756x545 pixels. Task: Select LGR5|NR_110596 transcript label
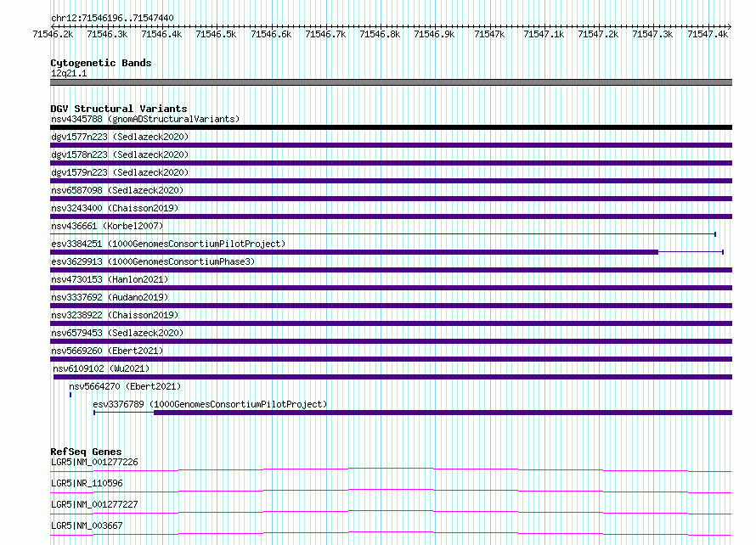click(87, 483)
